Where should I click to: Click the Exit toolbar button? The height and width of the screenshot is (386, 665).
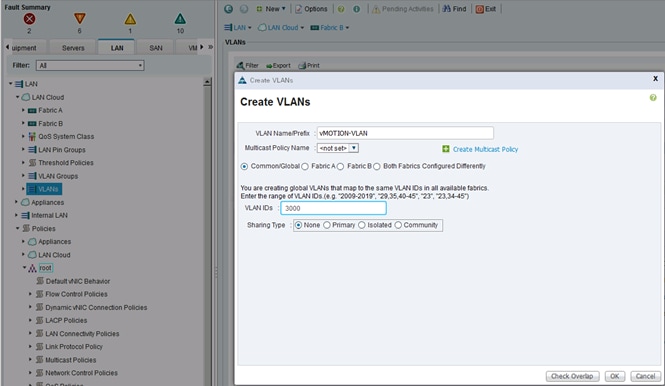486,9
